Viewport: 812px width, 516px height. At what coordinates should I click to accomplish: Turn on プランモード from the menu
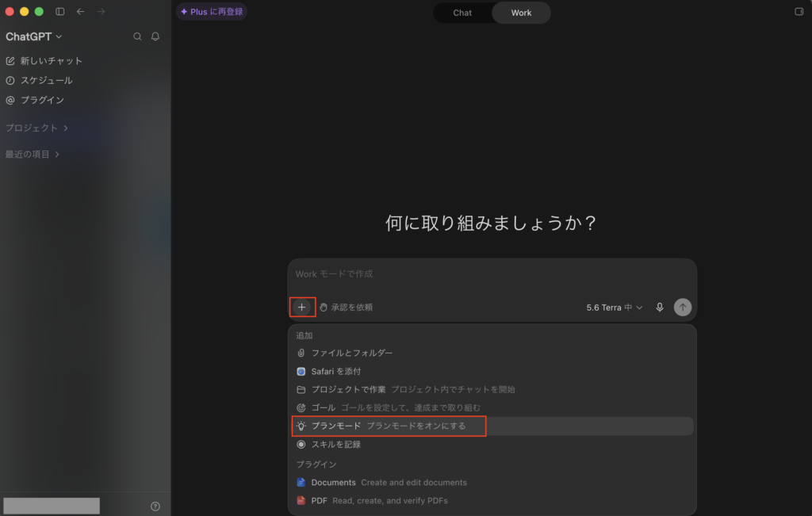tap(492, 426)
